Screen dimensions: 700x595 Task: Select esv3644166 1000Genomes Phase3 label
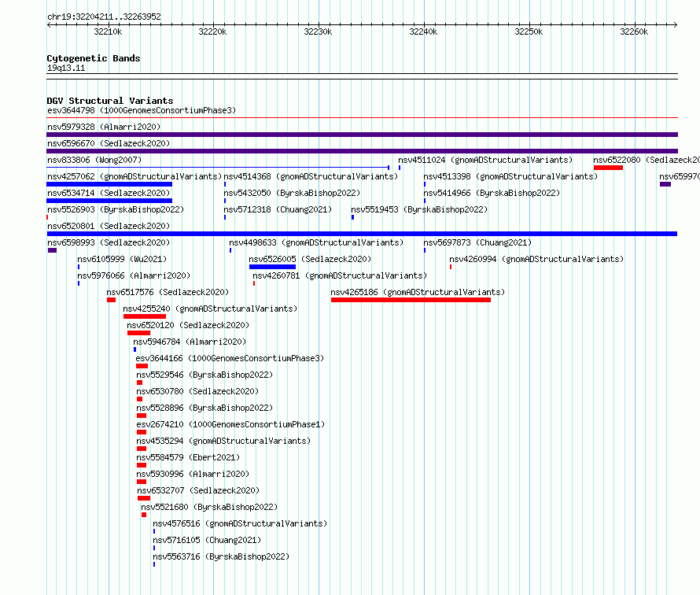[230, 358]
